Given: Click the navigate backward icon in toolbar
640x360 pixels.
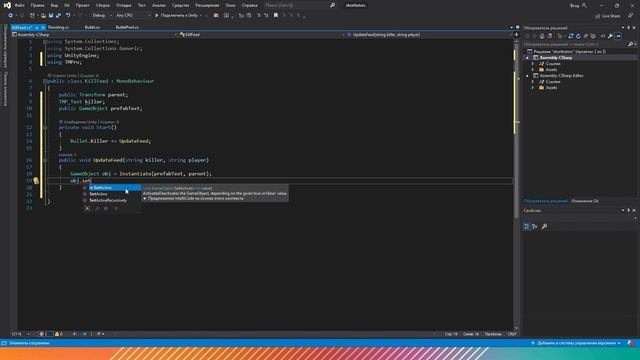Looking at the screenshot, I should 10,16.
